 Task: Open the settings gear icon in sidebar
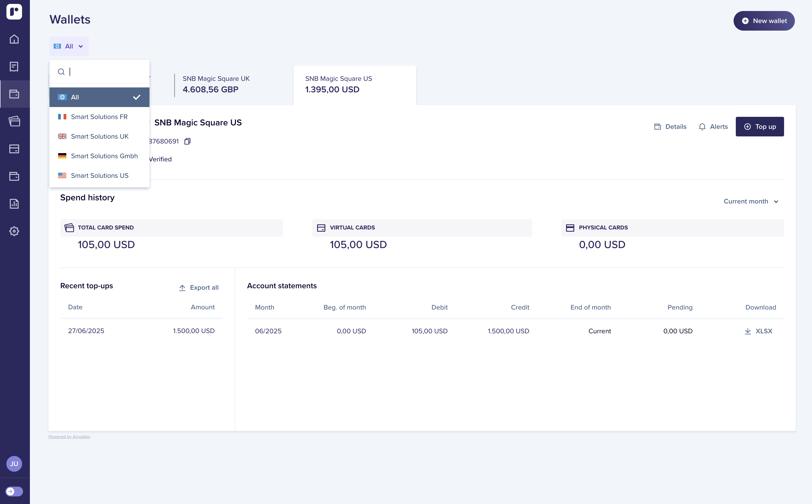pyautogui.click(x=14, y=231)
